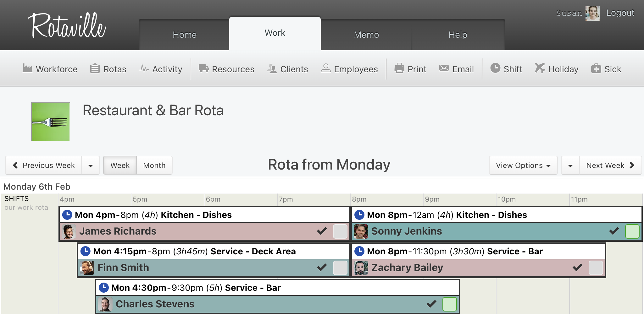Click James Richards' avatar photo
This screenshot has height=314, width=644.
coord(69,231)
